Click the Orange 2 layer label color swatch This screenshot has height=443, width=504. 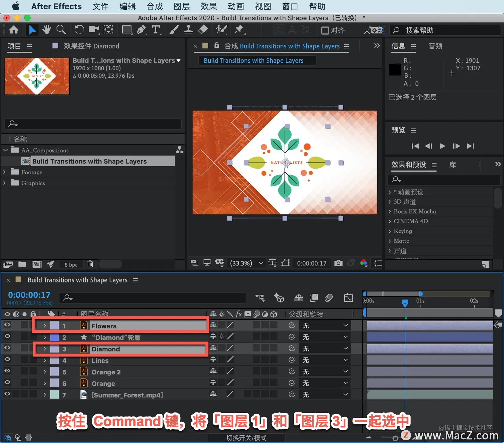[54, 372]
